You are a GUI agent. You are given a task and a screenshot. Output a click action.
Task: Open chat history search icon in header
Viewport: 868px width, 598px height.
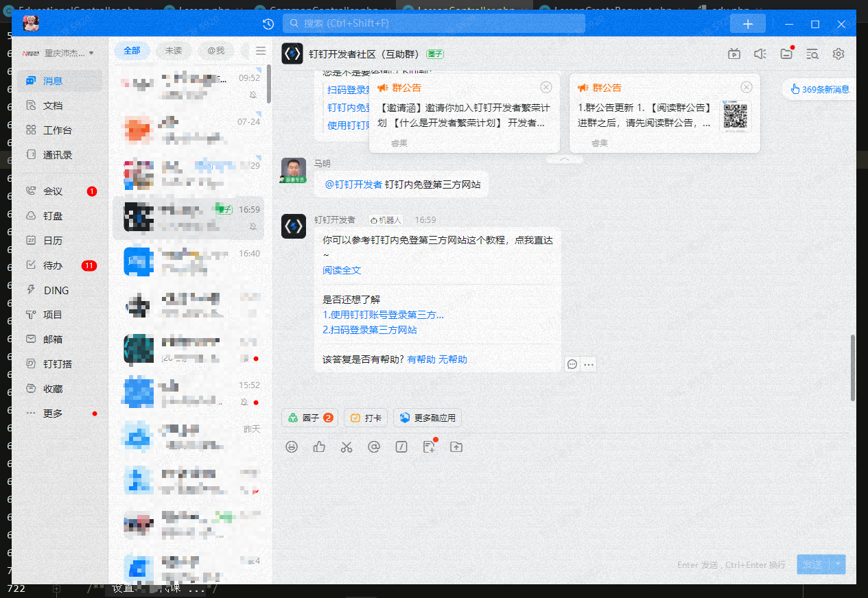(812, 53)
